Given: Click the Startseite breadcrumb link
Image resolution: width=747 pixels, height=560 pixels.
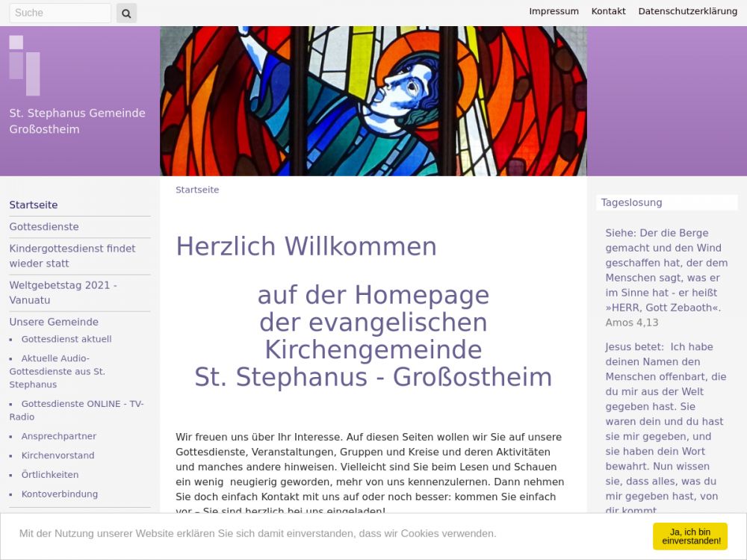Looking at the screenshot, I should (x=197, y=190).
